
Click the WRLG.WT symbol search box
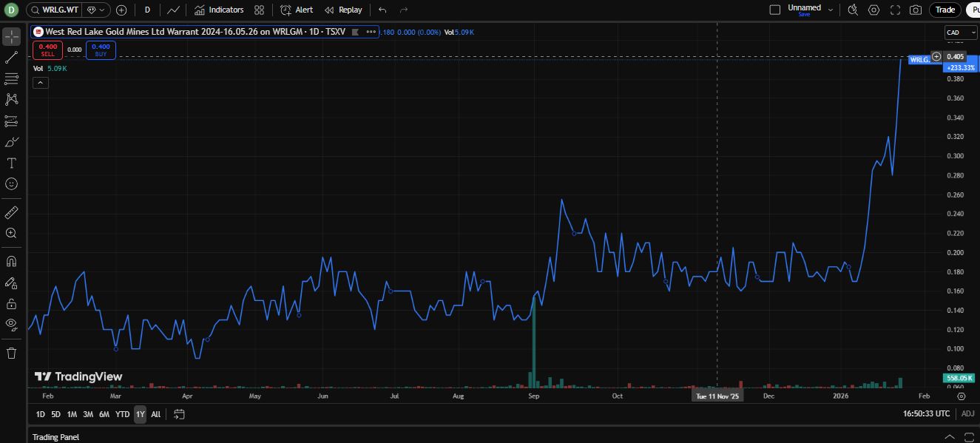point(55,10)
